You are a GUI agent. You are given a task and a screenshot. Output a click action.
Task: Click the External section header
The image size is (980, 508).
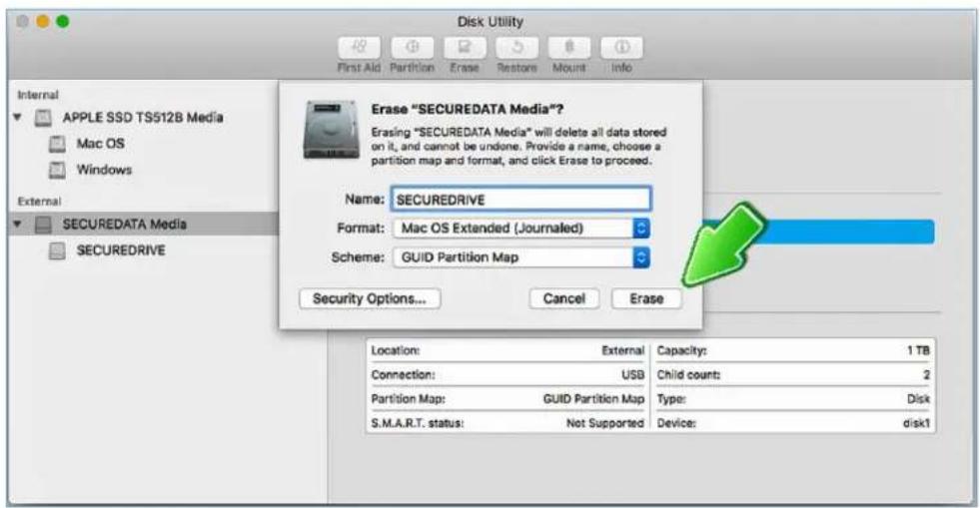click(39, 202)
